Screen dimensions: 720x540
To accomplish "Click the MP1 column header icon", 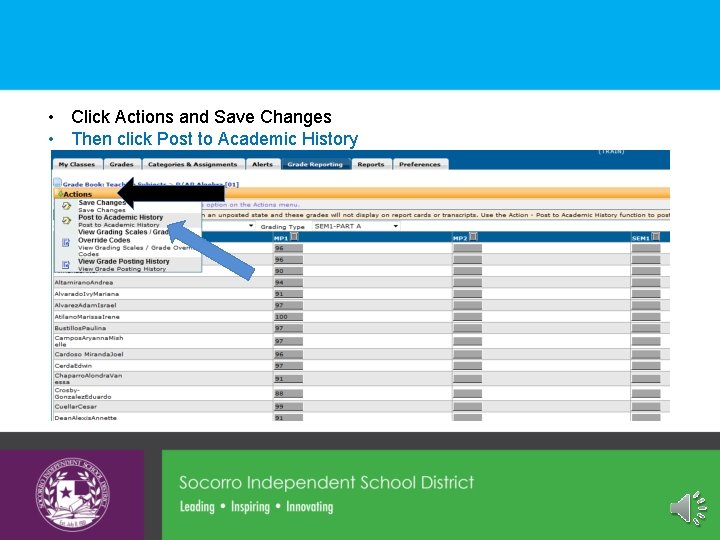I will click(295, 236).
